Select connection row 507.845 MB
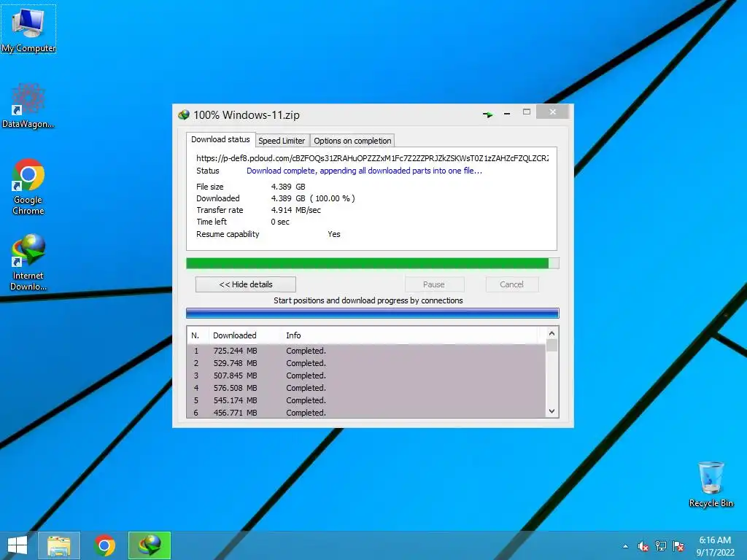 point(366,376)
